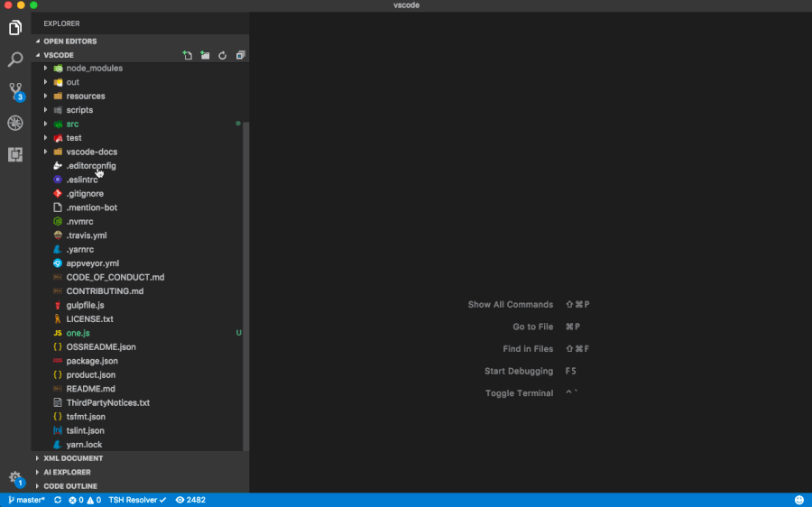Click the explorer vertical scrollbar
The width and height of the screenshot is (812, 507).
pos(246,286)
